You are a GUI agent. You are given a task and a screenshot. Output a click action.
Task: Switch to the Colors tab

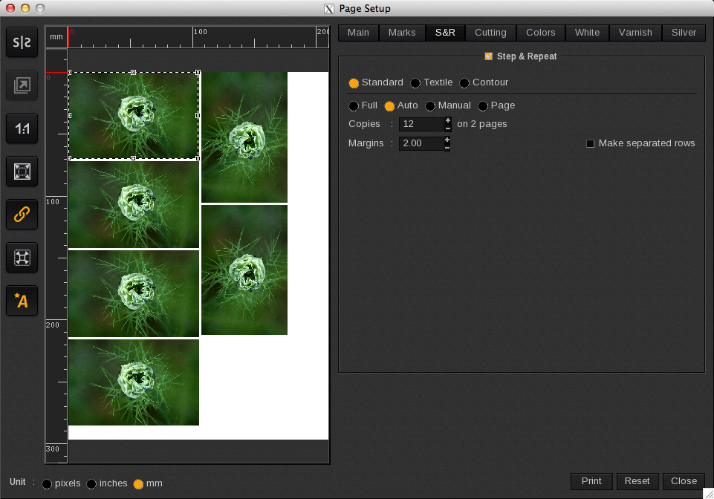[x=541, y=32]
